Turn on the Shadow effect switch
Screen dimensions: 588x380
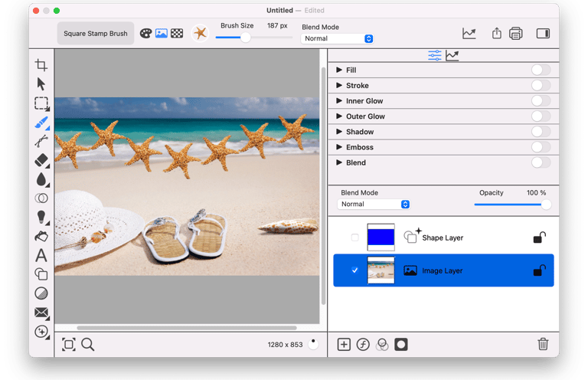pos(541,132)
